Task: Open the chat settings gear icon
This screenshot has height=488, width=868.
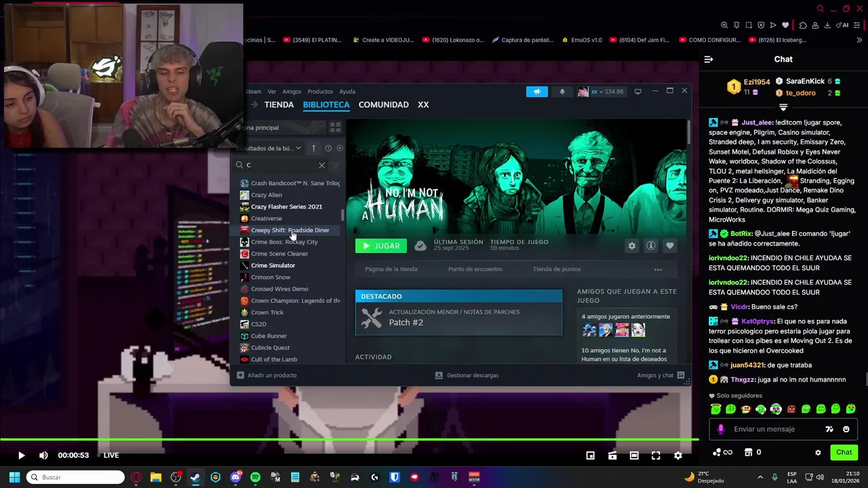Action: pos(818,452)
